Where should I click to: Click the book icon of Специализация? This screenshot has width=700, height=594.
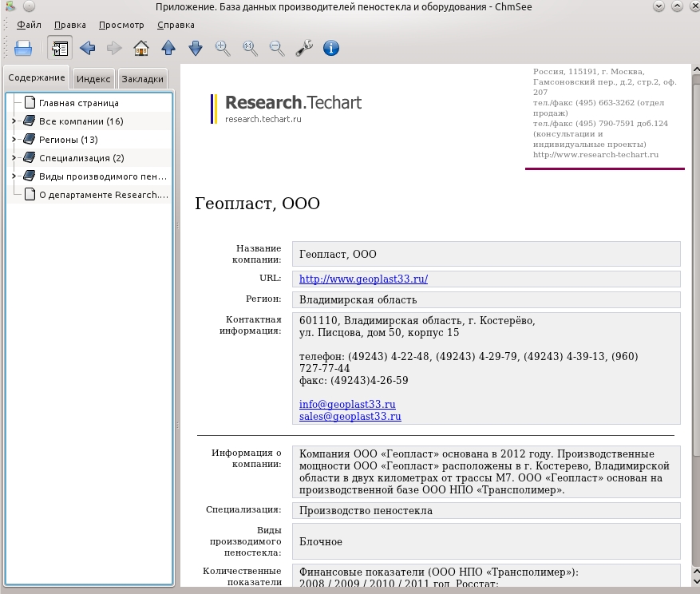(x=30, y=157)
